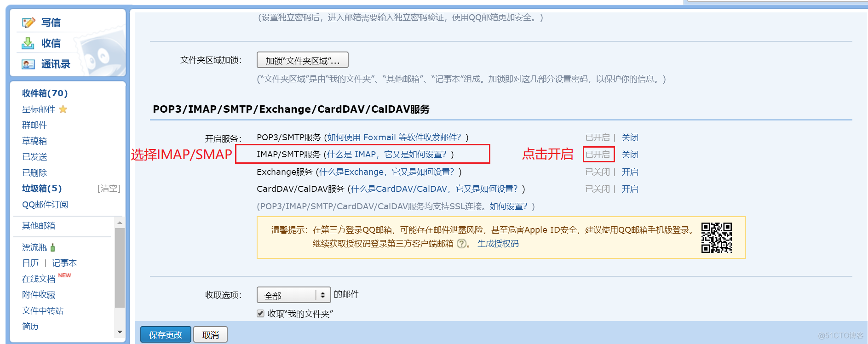Click the 已关闭 status of Exchange服务
Screen dimensions: 868x344
pos(598,172)
